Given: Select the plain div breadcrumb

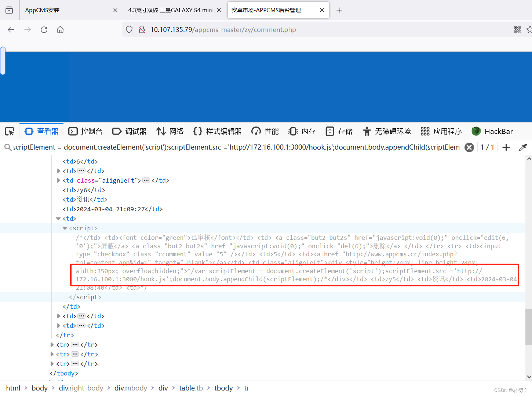Looking at the screenshot, I should 163,388.
